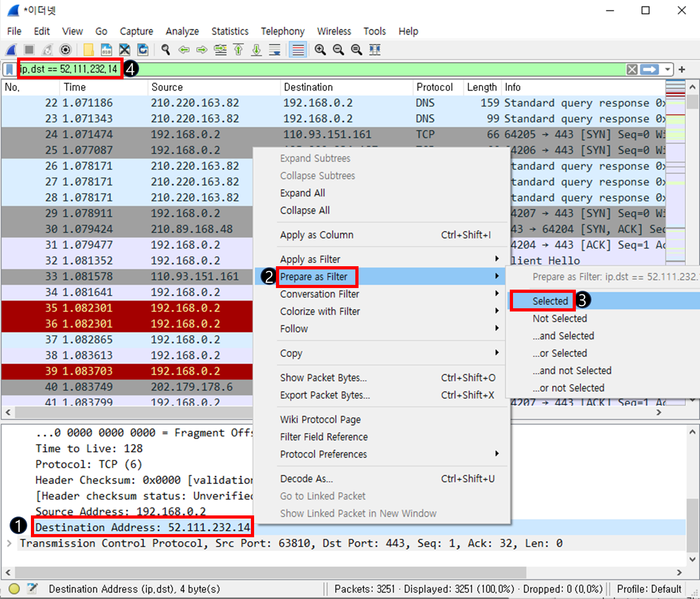This screenshot has width=700, height=599.
Task: Open a capture file folder icon
Action: click(x=88, y=50)
